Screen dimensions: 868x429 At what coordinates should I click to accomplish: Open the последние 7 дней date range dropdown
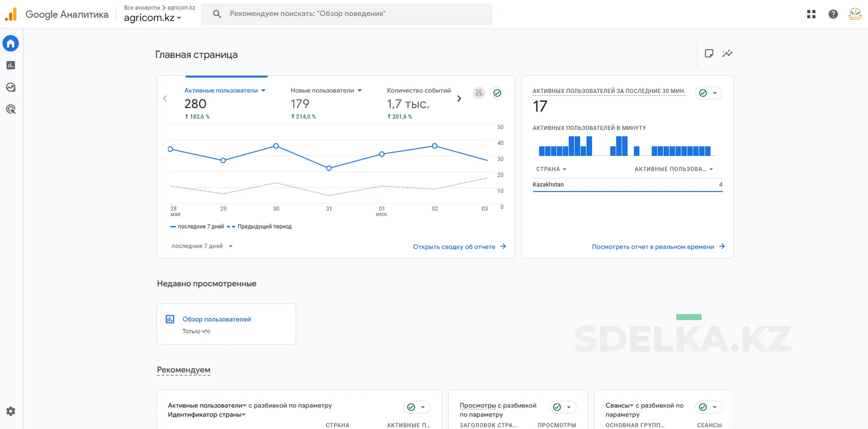point(202,246)
